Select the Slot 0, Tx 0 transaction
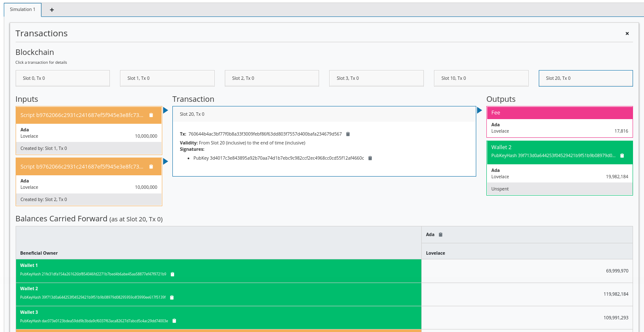644x332 pixels. 63,78
